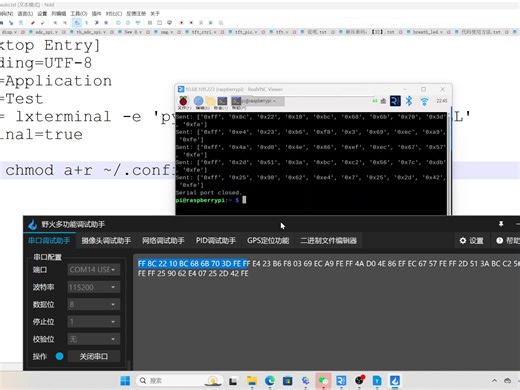Click the RealVNC Viewer title bar icon
Viewport: 520px width, 390px height.
coord(181,89)
